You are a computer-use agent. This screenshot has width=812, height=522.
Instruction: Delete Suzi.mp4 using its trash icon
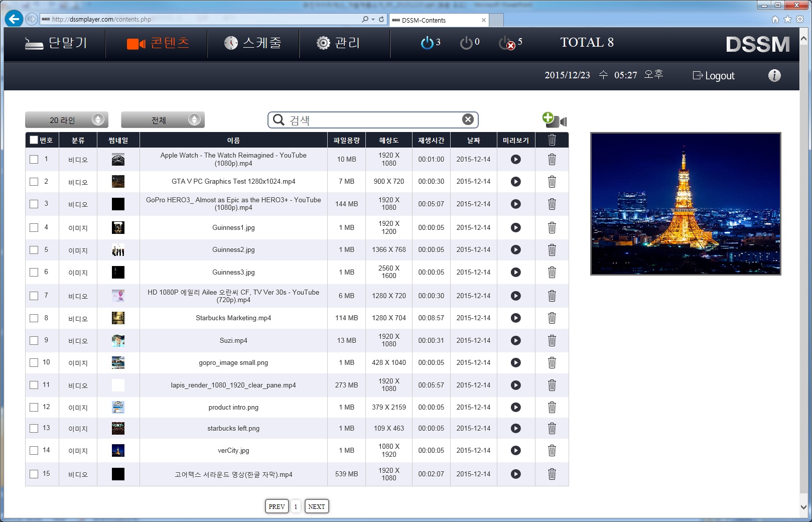pos(552,340)
